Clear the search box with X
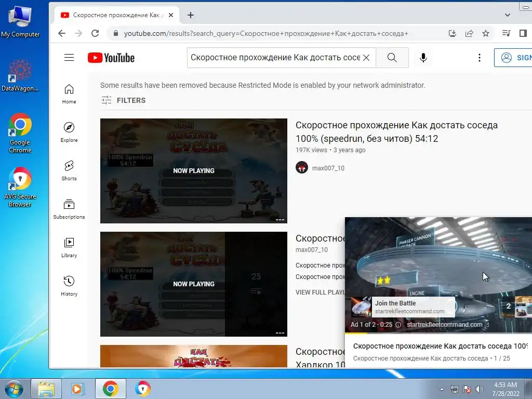 pos(366,58)
